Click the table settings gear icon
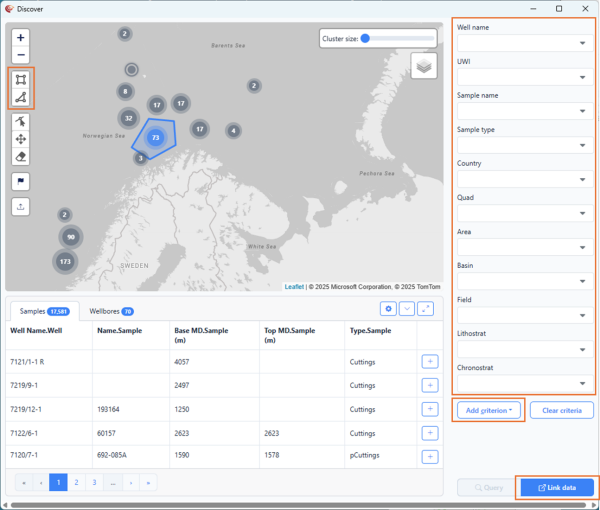The height and width of the screenshot is (510, 600). [x=389, y=309]
